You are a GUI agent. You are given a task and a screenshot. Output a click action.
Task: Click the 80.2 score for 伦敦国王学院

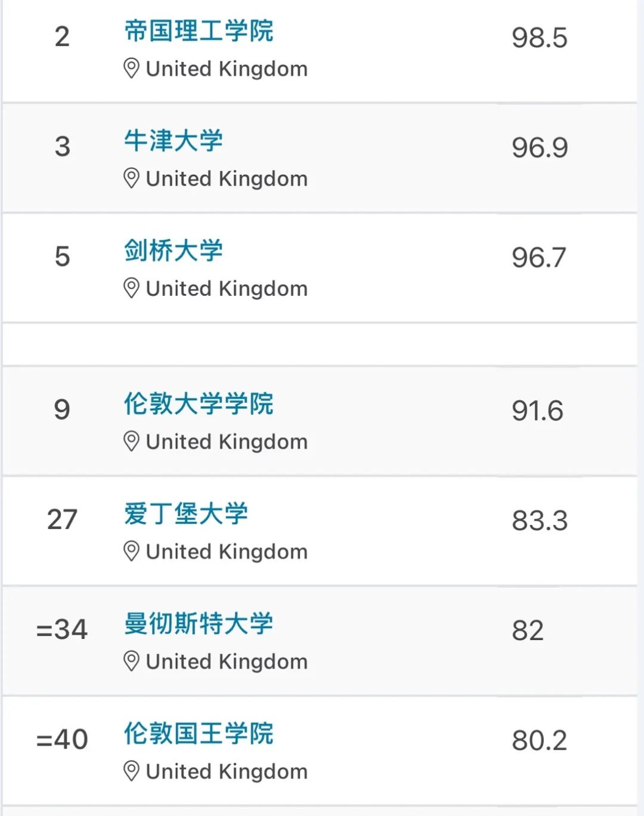click(539, 740)
